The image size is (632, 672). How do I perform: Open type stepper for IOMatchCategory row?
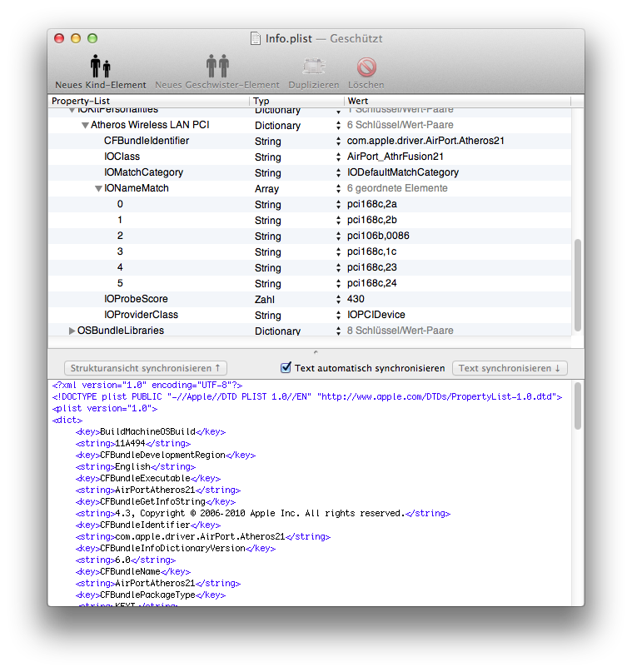click(x=339, y=172)
